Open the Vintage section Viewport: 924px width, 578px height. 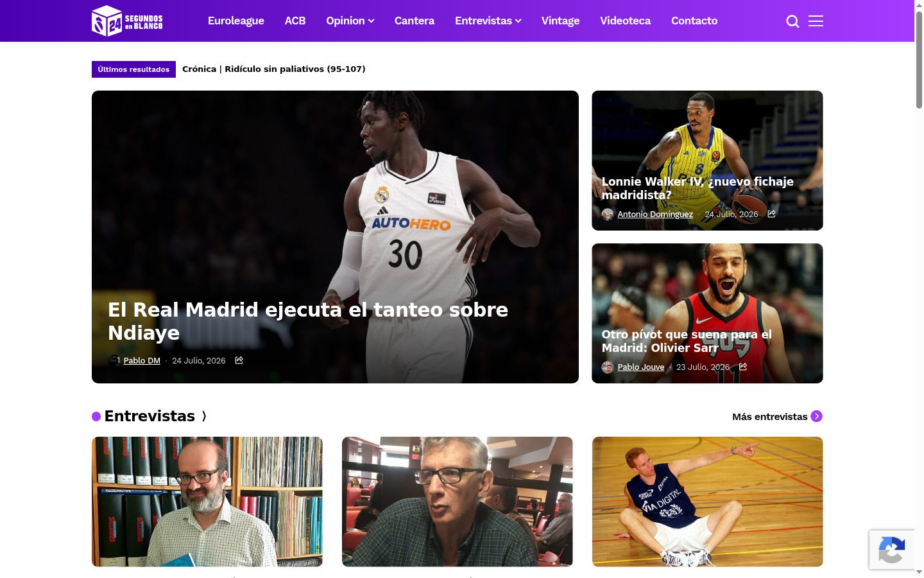click(x=560, y=21)
